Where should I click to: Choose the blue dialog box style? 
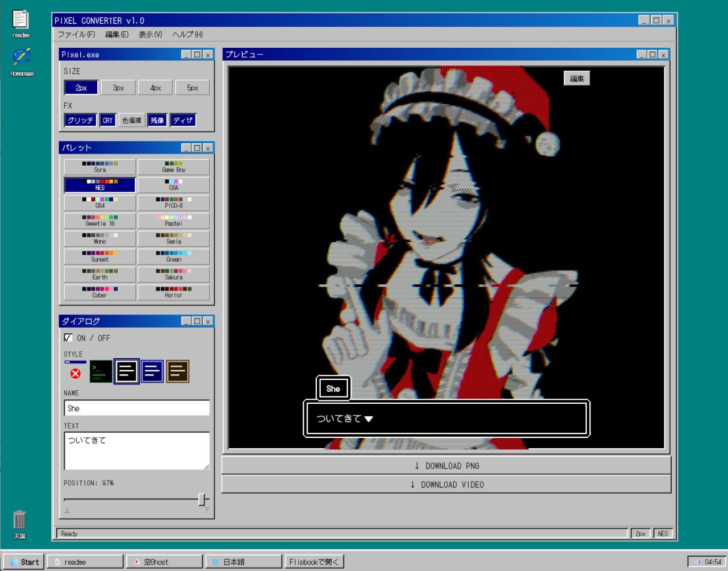152,371
